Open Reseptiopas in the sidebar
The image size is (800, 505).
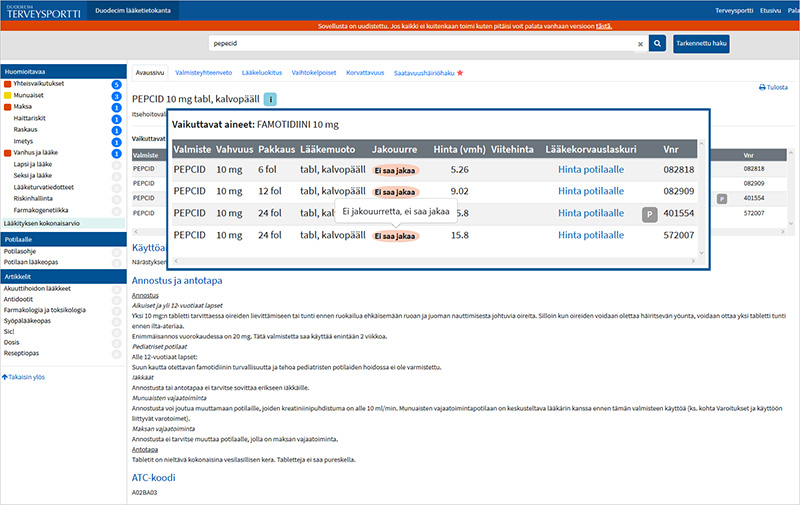(21, 353)
